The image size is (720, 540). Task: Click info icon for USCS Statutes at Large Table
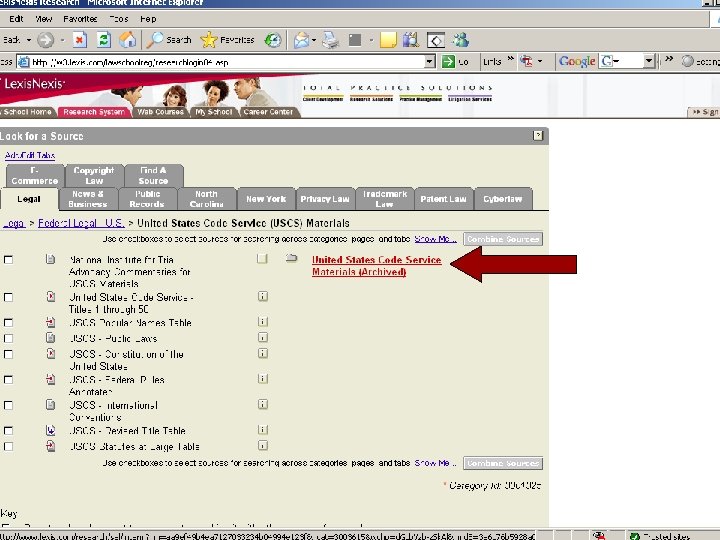[263, 445]
